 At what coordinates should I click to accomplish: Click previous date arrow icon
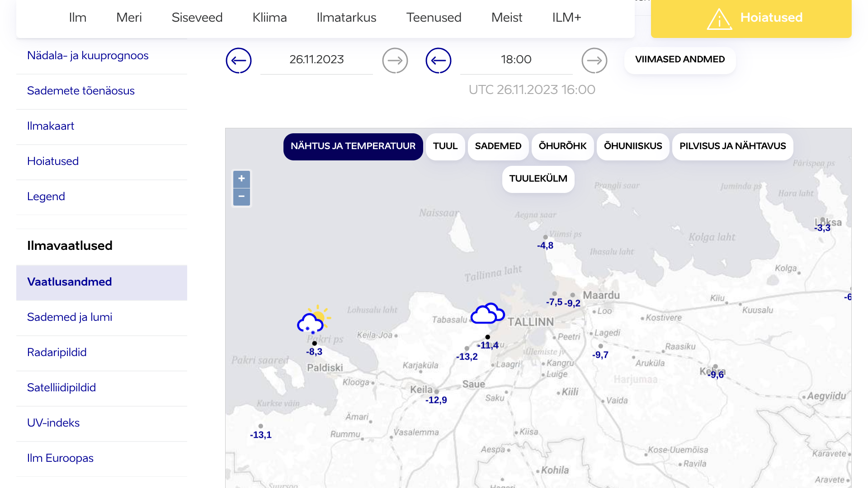239,60
